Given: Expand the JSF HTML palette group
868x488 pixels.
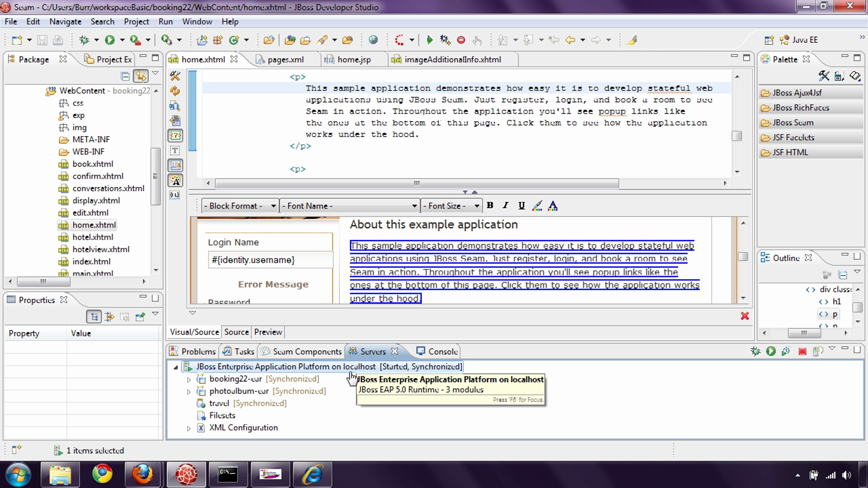Looking at the screenshot, I should click(811, 152).
